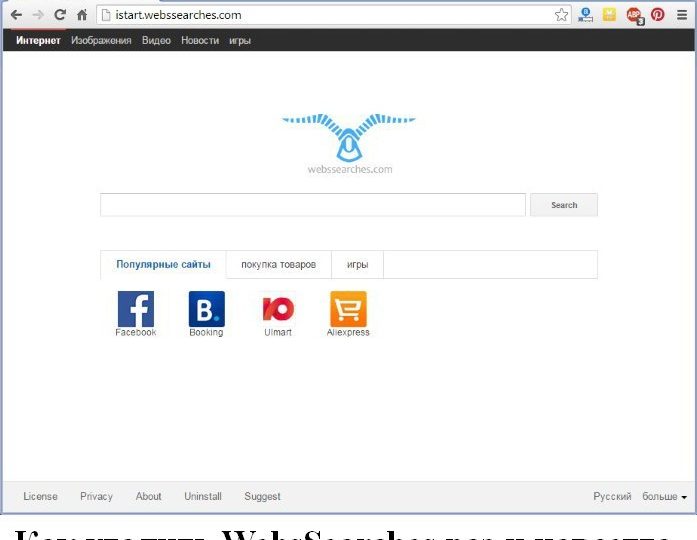697x540 pixels.
Task: Go to the browser home icon
Action: click(x=82, y=15)
